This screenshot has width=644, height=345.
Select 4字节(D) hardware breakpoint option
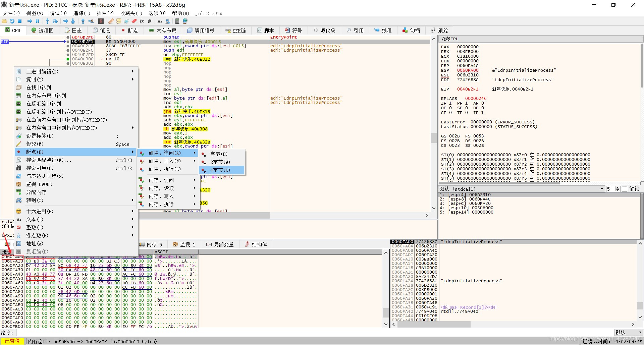(220, 170)
